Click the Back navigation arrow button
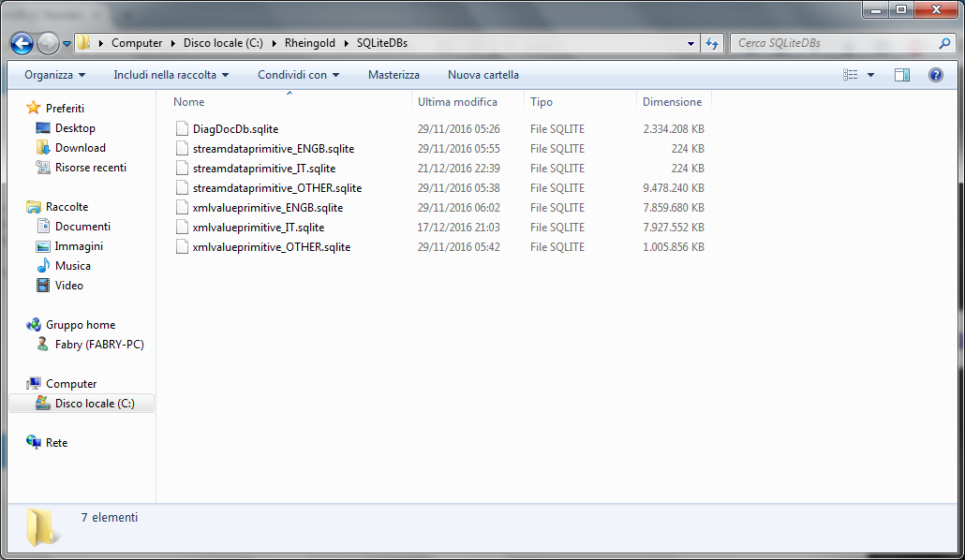 click(22, 43)
